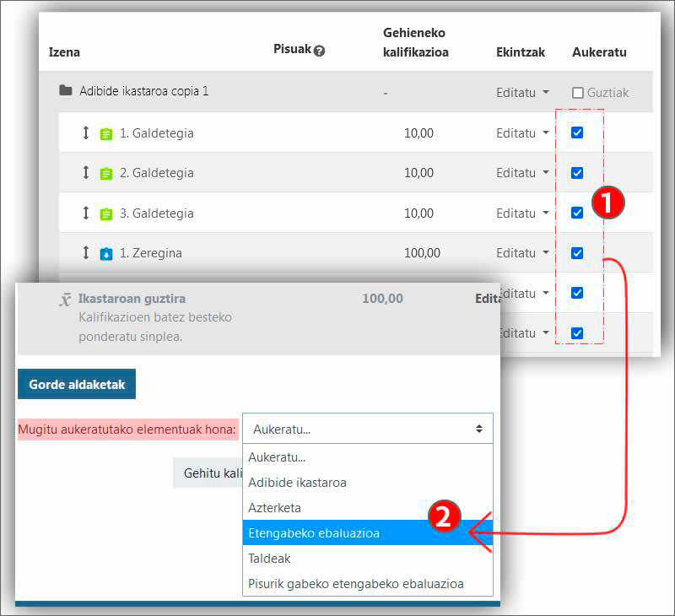Open the Aukeratu... move destination dropdown

[x=367, y=429]
